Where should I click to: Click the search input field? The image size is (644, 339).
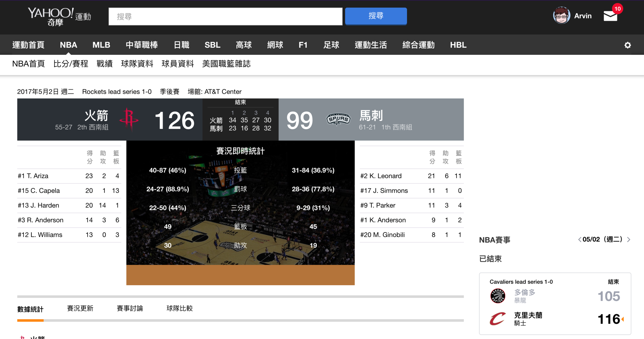225,16
